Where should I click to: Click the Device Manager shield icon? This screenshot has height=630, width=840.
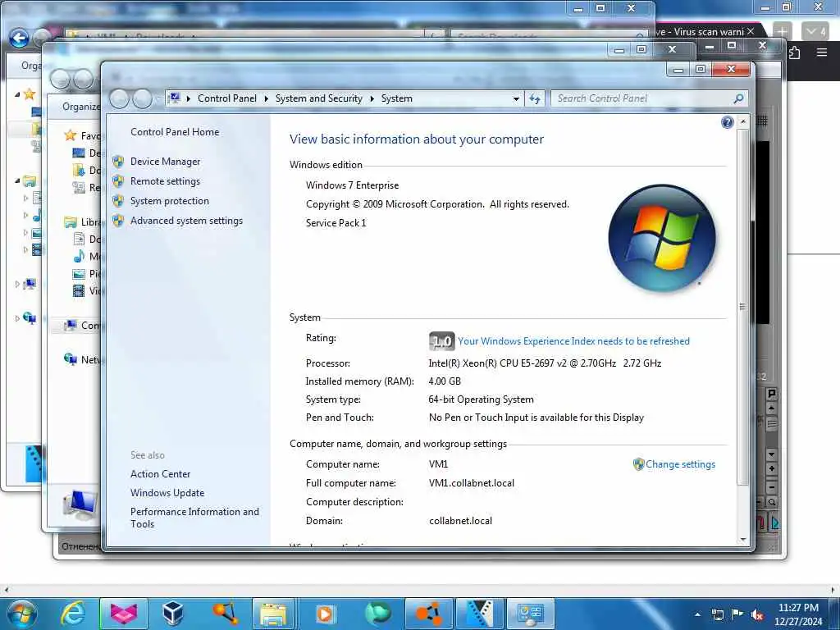[x=118, y=162]
